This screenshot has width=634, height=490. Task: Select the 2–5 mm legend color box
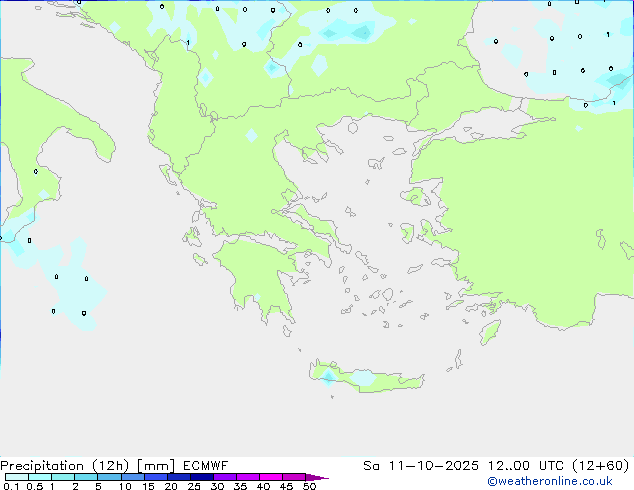pos(86,477)
